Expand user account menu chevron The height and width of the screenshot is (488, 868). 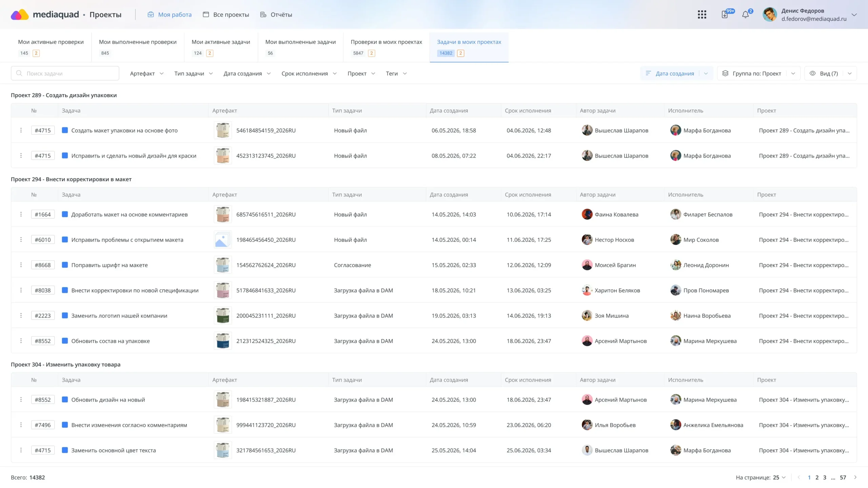tap(854, 15)
